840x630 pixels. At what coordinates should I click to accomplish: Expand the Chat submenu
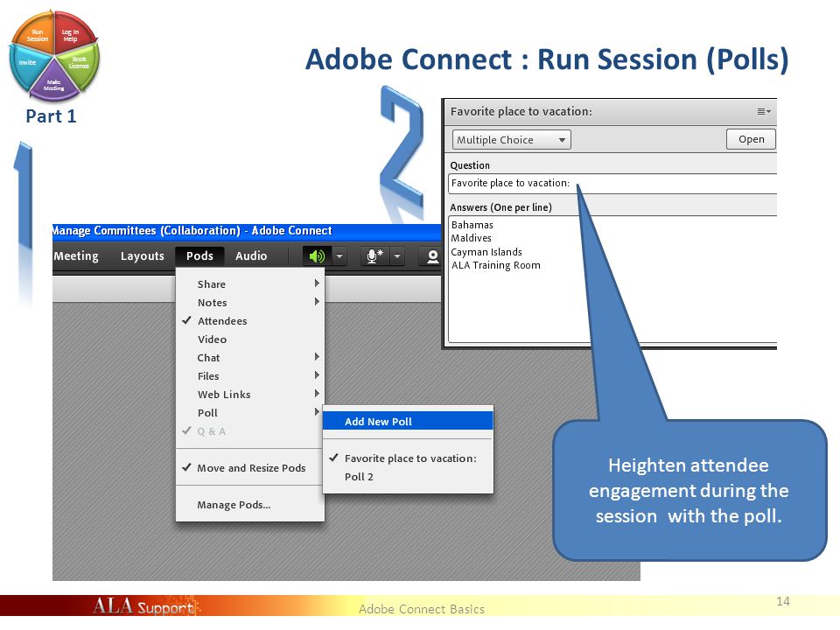point(251,358)
